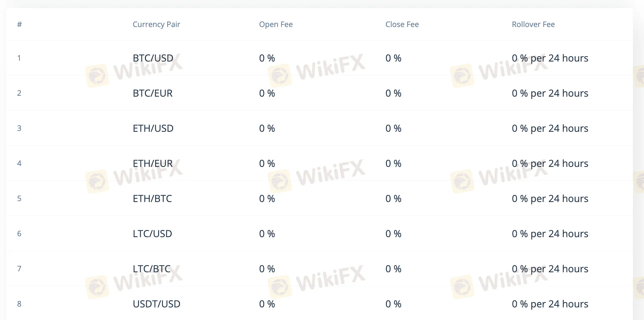This screenshot has height=320, width=644.
Task: Select the USDT/USD currency pair cell
Action: [157, 304]
